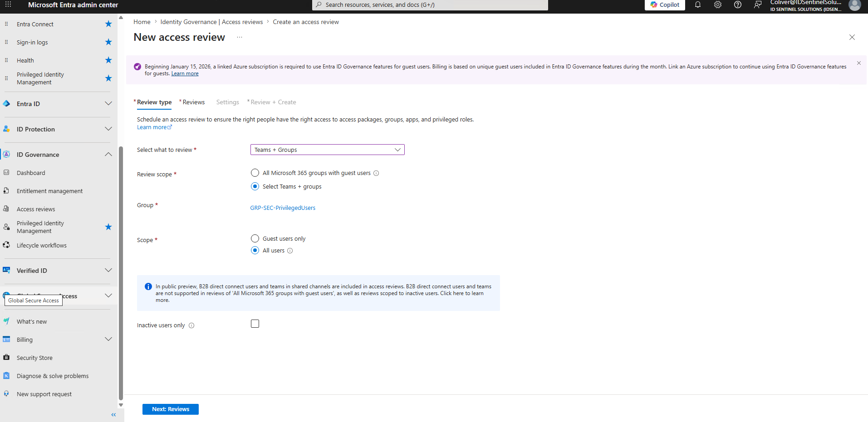Check the Inactive users only checkbox
Screen dimensions: 868x422
coord(255,324)
